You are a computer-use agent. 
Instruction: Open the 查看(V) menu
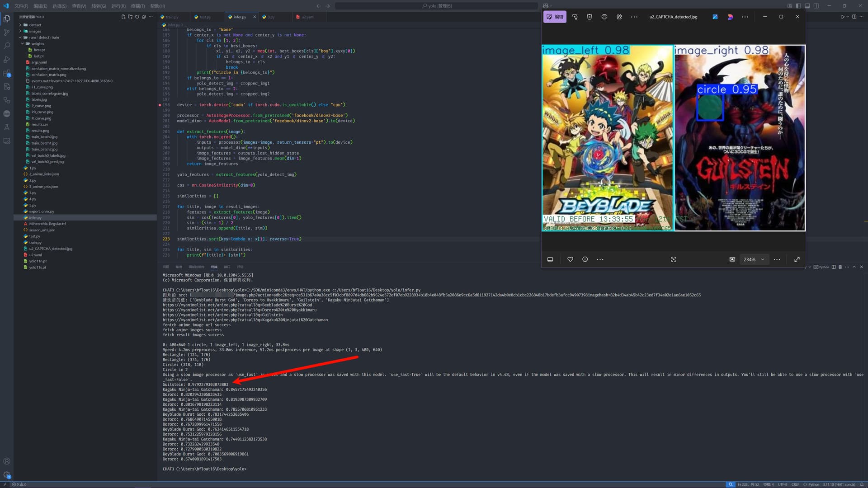pos(79,6)
